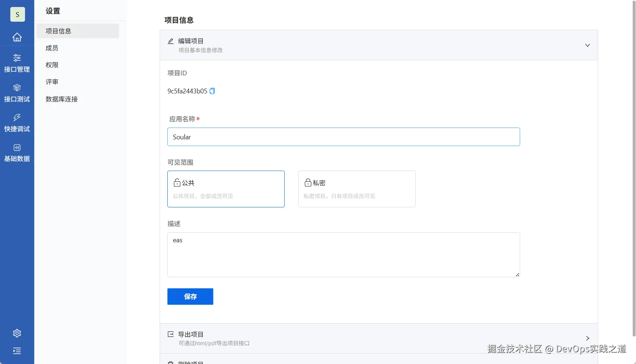
Task: Open 快捷调试 in the left sidebar
Action: point(17,123)
